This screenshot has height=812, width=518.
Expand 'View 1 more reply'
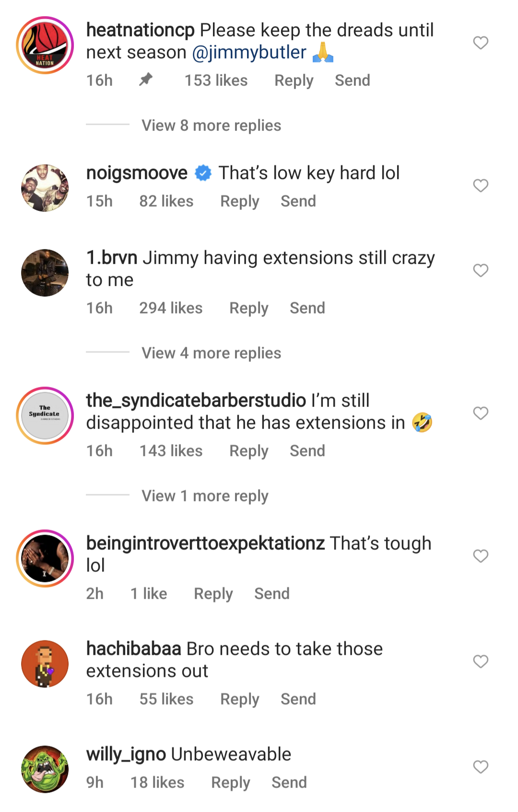coord(205,496)
